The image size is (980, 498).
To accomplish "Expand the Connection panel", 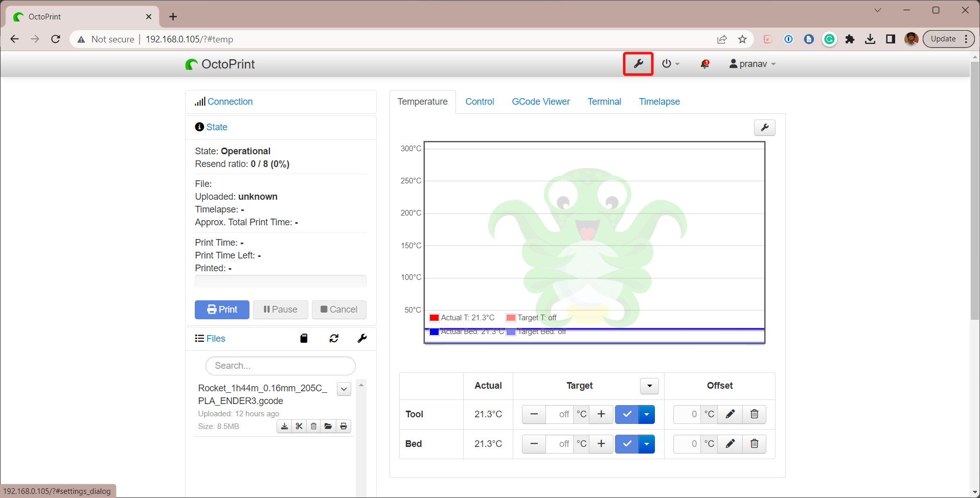I will coord(230,102).
